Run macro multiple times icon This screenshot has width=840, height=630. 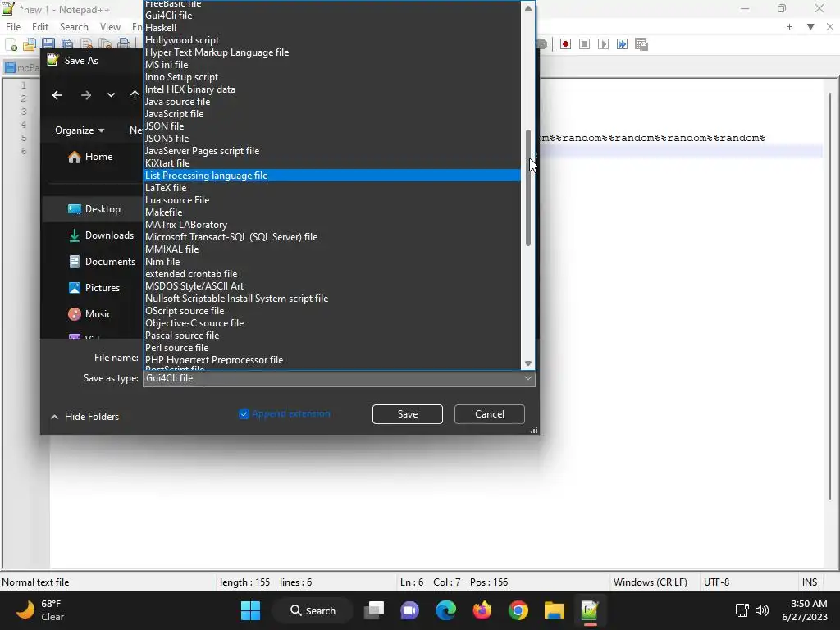pos(622,44)
